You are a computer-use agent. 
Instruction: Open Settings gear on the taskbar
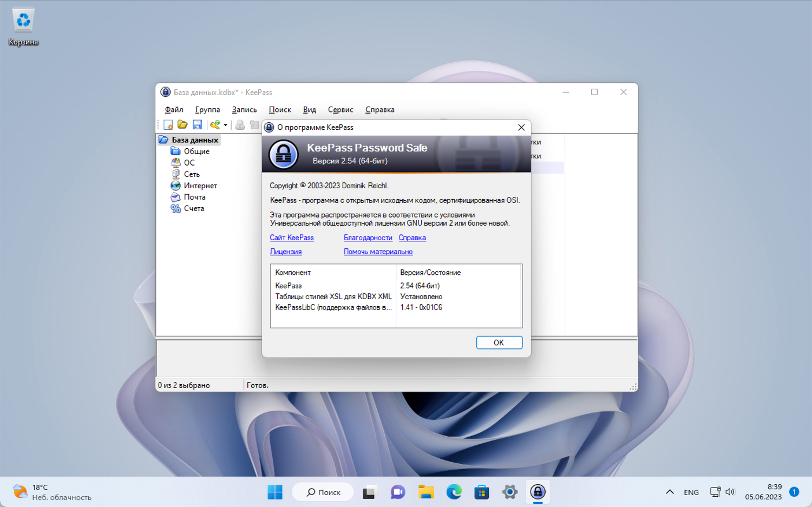(510, 492)
